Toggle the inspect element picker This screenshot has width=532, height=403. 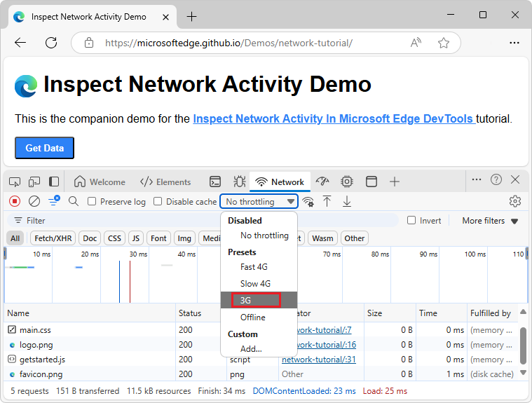15,182
